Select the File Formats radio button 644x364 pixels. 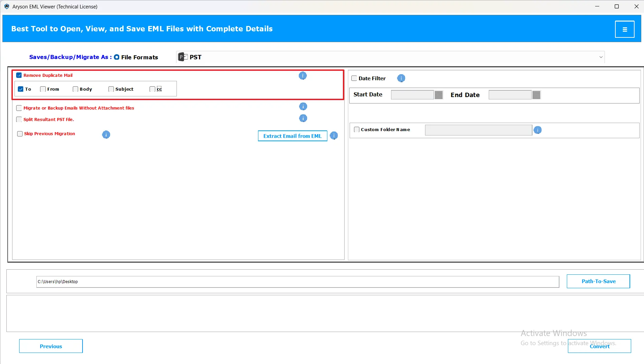coord(117,57)
